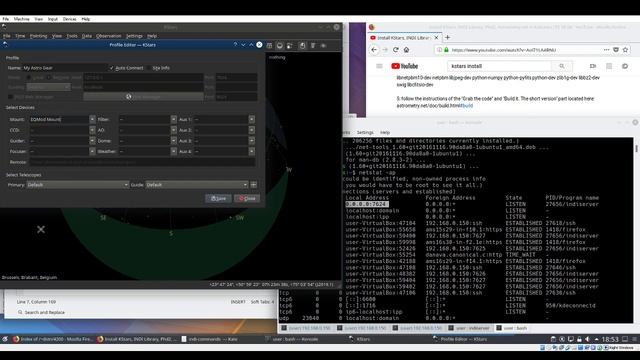Image resolution: width=640 pixels, height=360 pixels.
Task: Open the Aux 2 device dropdown
Action: [251, 130]
